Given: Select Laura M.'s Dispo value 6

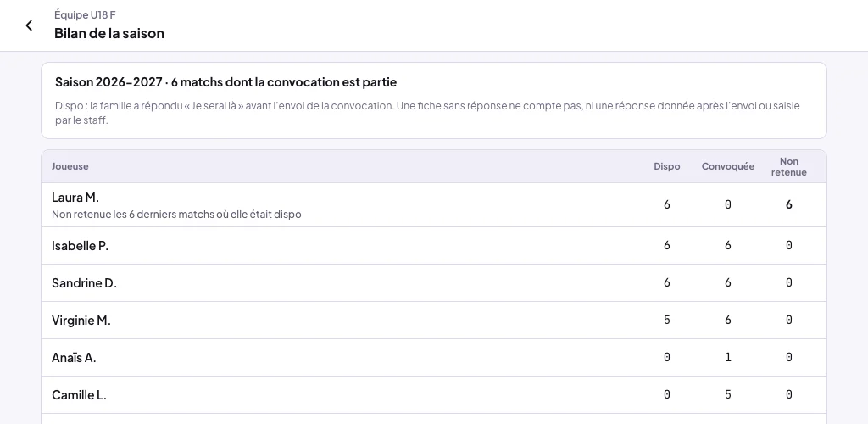Looking at the screenshot, I should [x=666, y=205].
